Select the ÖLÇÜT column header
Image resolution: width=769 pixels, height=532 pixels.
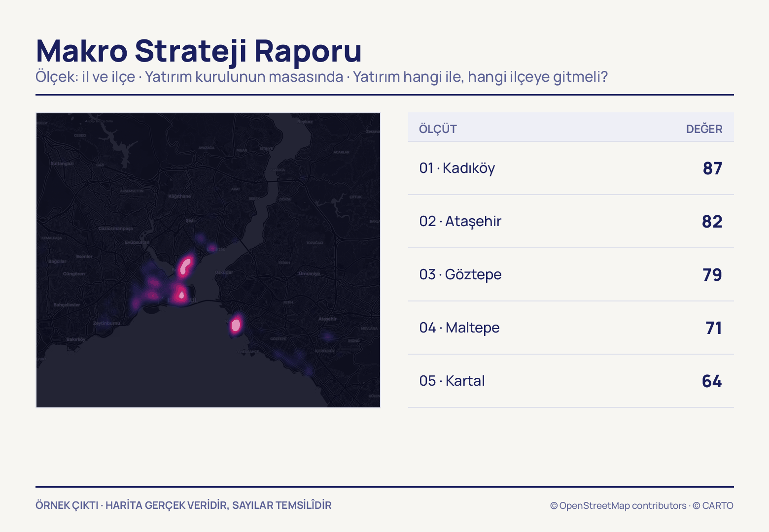coord(438,129)
